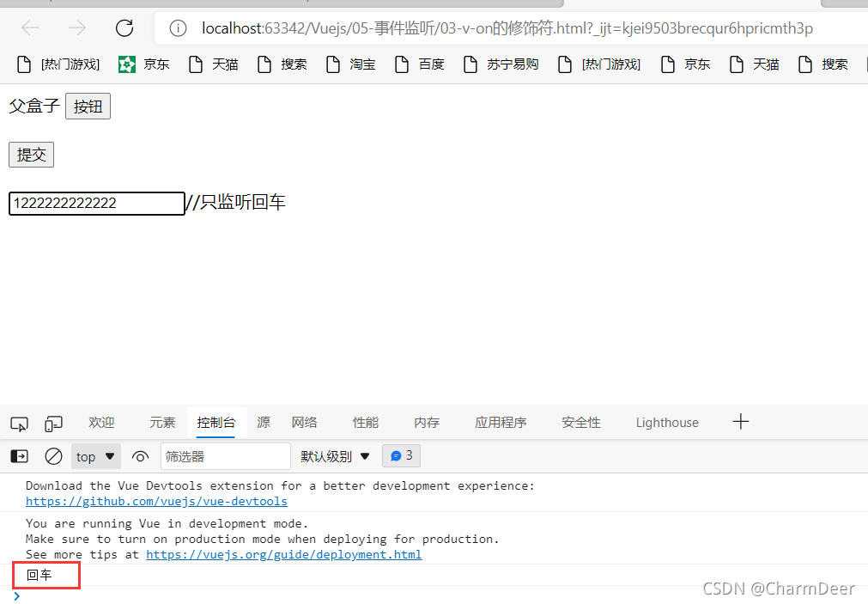Open the second 京东 bookmark with page icon
This screenshot has width=868, height=604.
685,64
